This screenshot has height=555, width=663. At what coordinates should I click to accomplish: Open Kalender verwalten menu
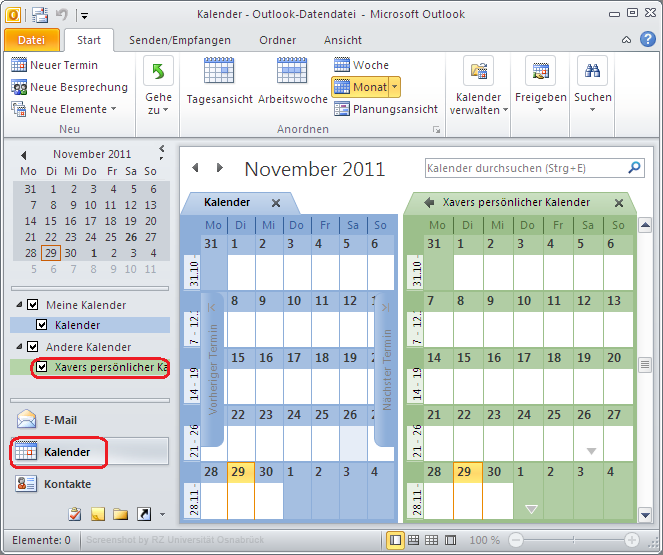coord(479,86)
